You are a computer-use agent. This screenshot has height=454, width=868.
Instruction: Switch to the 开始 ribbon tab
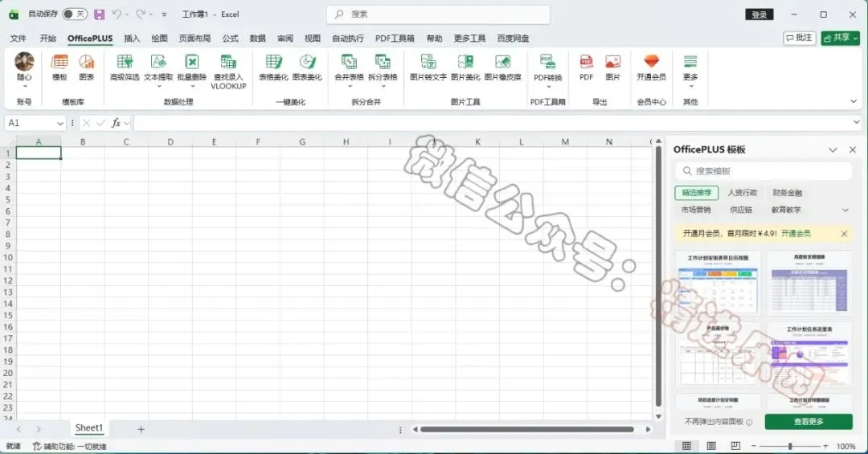click(47, 39)
